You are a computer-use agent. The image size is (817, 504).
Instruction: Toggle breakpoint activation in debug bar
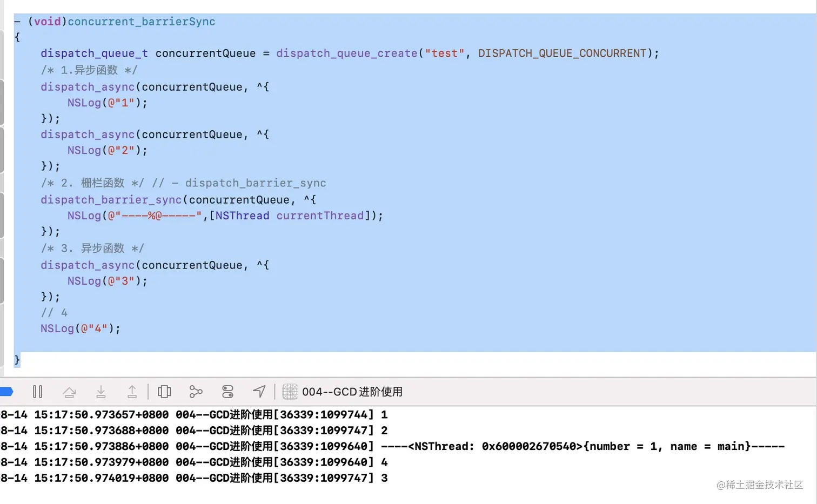click(x=7, y=391)
